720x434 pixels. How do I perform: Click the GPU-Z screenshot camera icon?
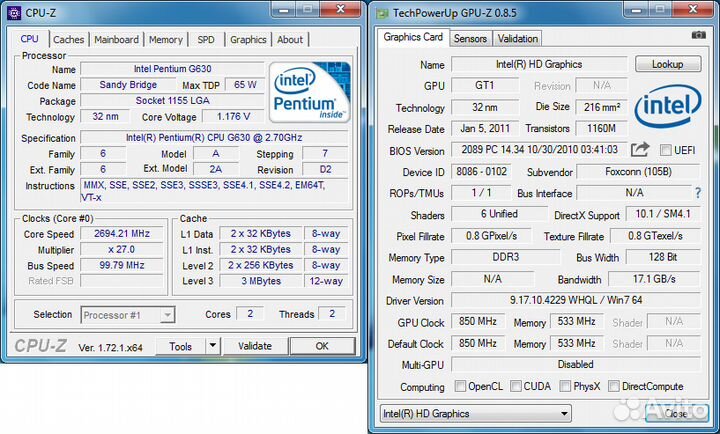(x=698, y=35)
